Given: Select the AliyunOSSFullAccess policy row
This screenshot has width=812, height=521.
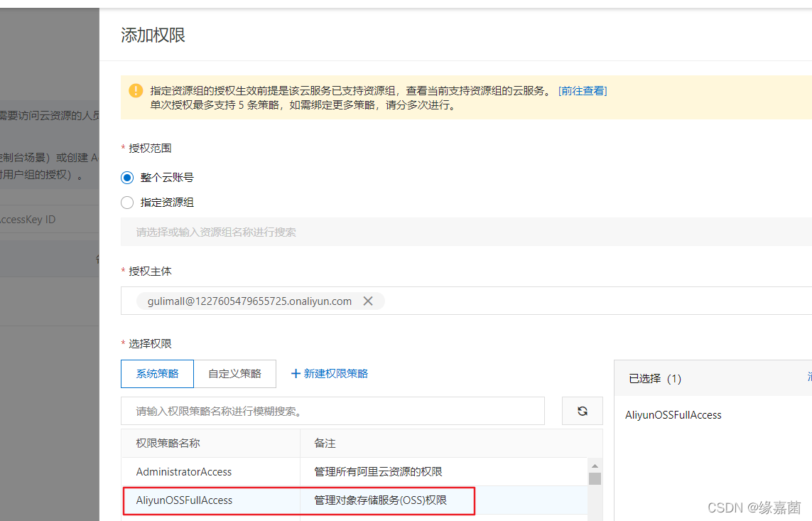Looking at the screenshot, I should tap(354, 500).
